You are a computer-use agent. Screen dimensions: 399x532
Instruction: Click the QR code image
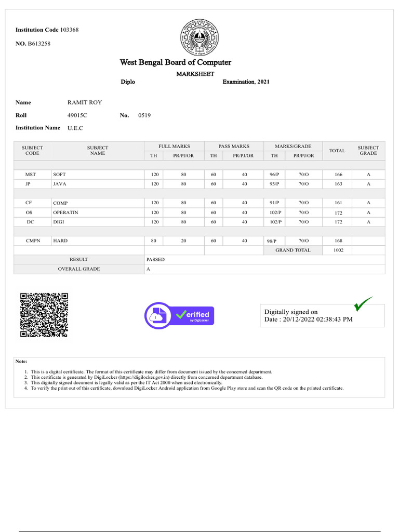(44, 315)
